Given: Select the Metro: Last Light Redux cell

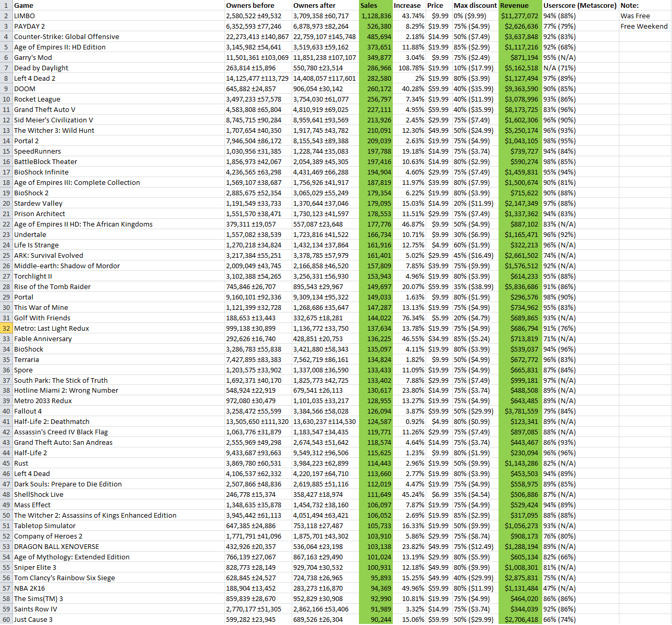Looking at the screenshot, I should click(52, 328).
